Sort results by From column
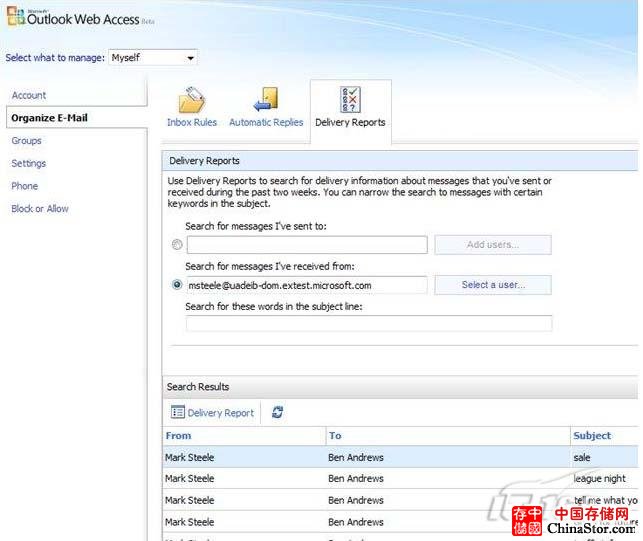The width and height of the screenshot is (643, 541). pos(244,436)
